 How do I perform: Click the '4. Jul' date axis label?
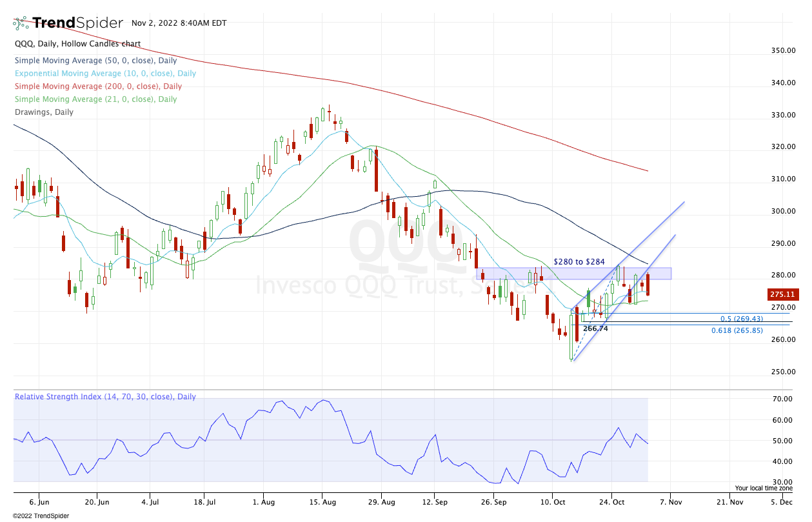click(x=152, y=501)
